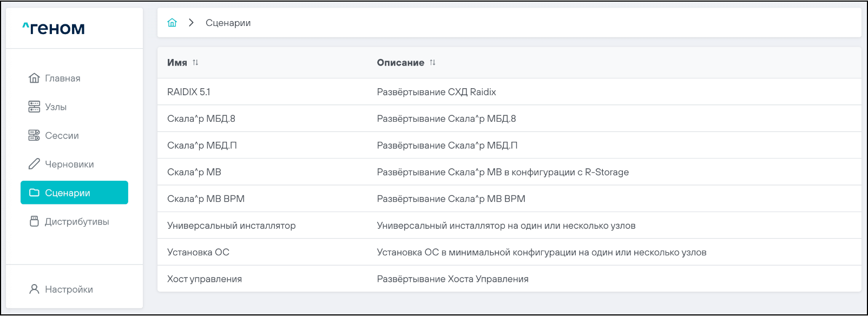Select the Универсальный инсталлятор scenario
Viewport: 868px width, 316px height.
tap(231, 226)
